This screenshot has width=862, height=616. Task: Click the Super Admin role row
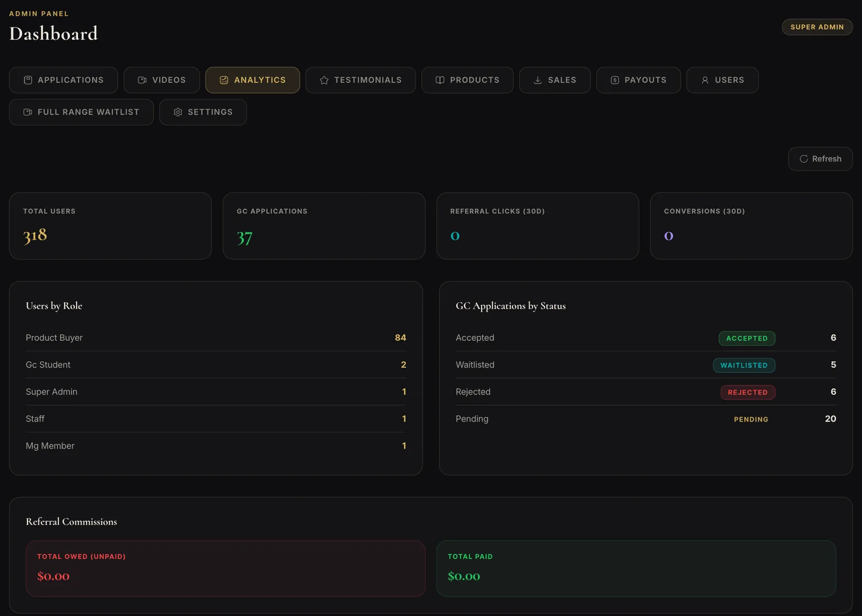coord(216,391)
